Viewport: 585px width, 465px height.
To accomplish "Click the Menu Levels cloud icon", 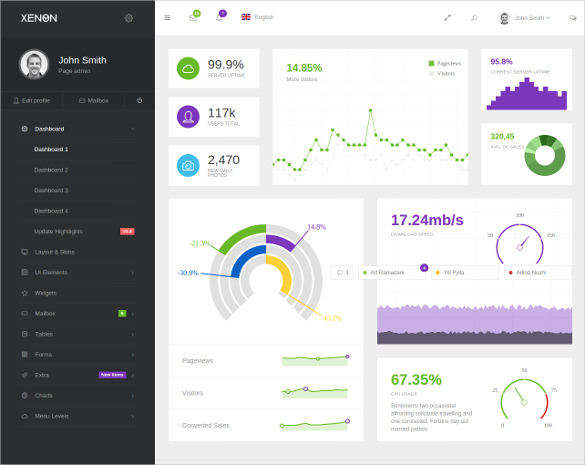I will point(25,416).
